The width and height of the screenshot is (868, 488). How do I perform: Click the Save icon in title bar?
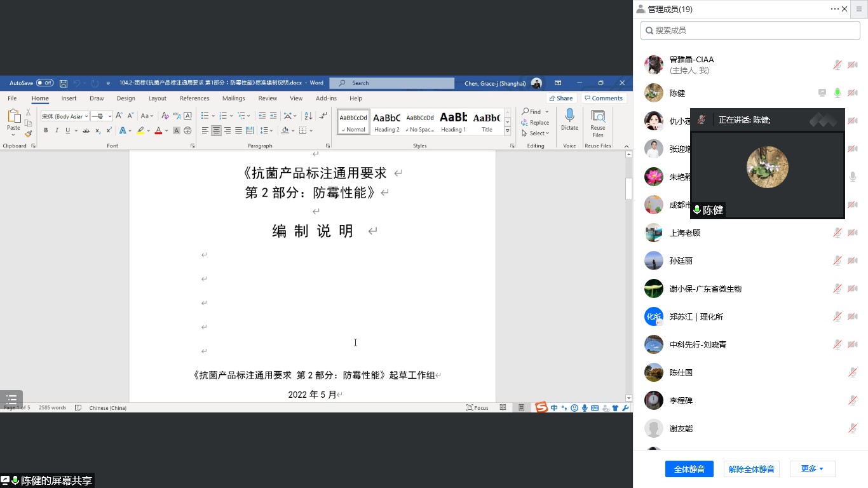64,83
